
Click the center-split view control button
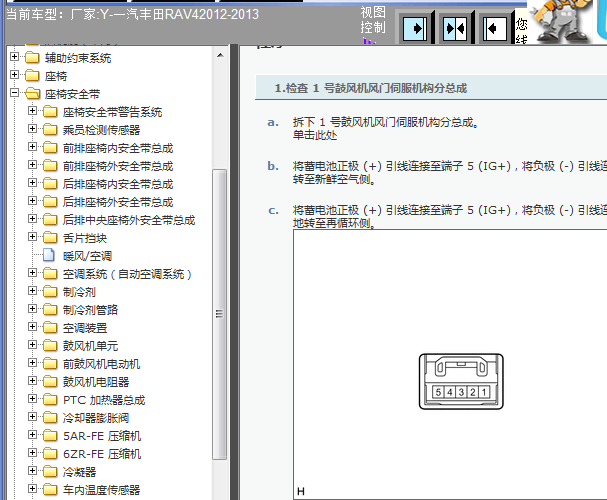pyautogui.click(x=455, y=28)
